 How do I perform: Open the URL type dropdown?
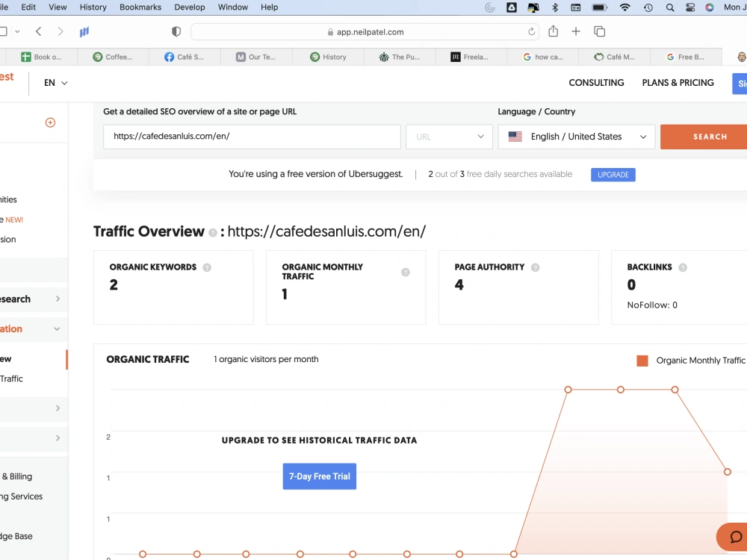tap(449, 137)
